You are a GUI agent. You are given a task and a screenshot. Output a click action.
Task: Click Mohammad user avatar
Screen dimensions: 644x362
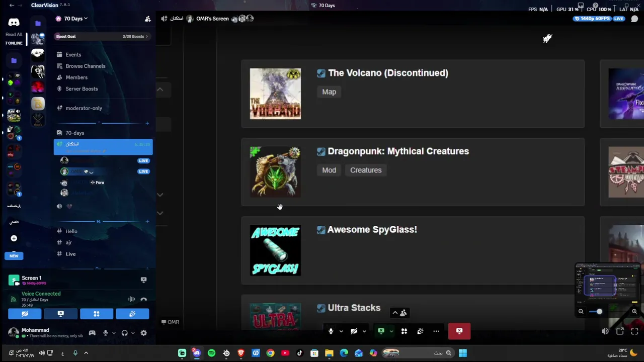(x=14, y=333)
